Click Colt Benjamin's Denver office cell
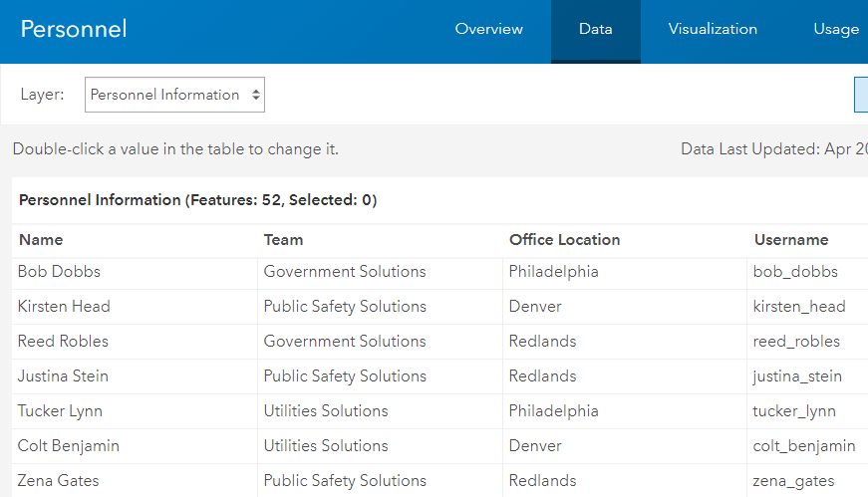The width and height of the screenshot is (868, 497). point(535,446)
